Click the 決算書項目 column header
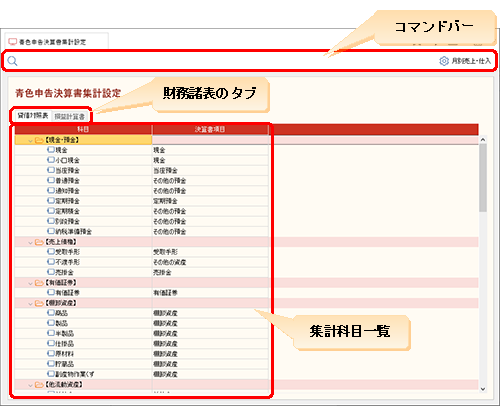This screenshot has width=500, height=406. (x=210, y=129)
